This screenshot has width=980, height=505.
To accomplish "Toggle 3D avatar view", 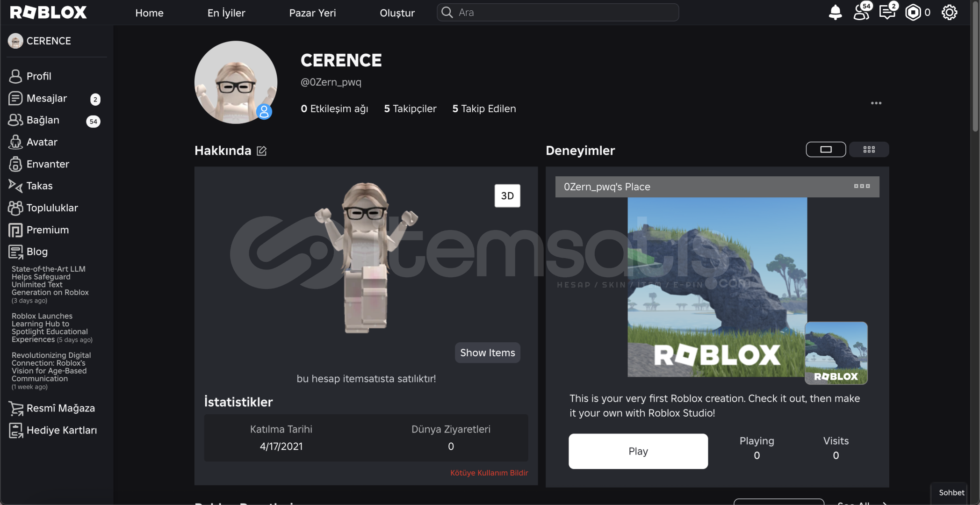I will point(507,196).
